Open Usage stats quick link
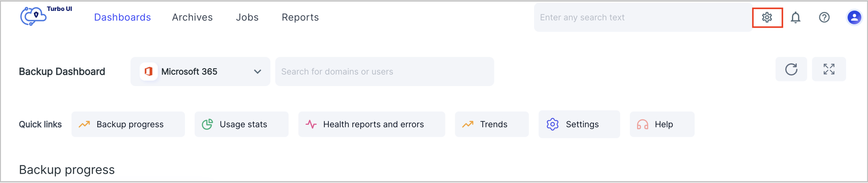The height and width of the screenshot is (183, 868). (x=241, y=124)
